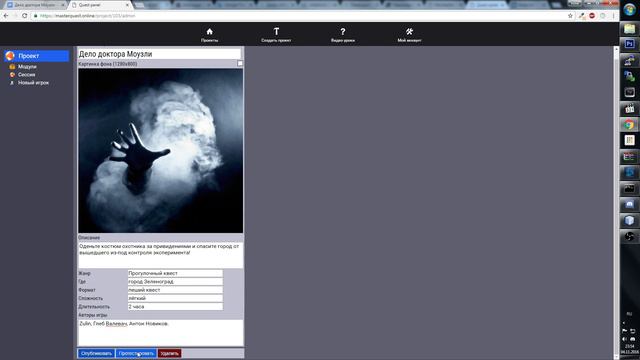Screen dimensions: 640x360
Task: Click into the Авторы игры text area
Action: [160, 333]
